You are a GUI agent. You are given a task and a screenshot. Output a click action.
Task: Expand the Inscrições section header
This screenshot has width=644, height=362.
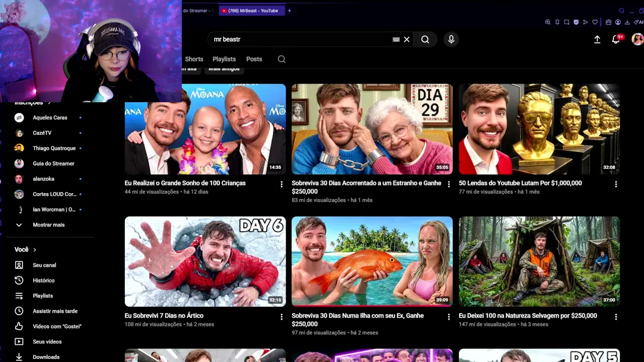(x=33, y=103)
